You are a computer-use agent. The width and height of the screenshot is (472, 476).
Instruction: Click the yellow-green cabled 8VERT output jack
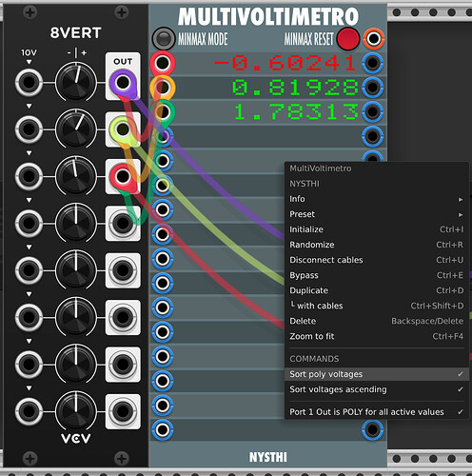(123, 129)
